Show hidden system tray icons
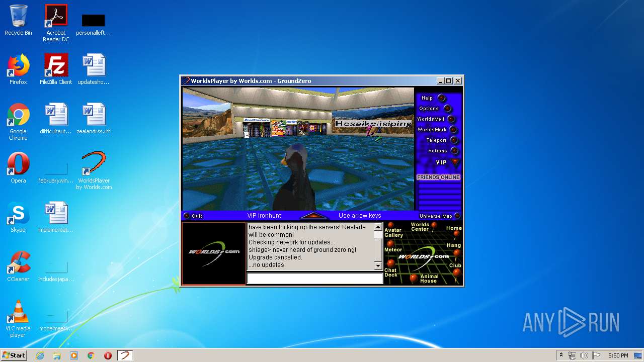 561,355
